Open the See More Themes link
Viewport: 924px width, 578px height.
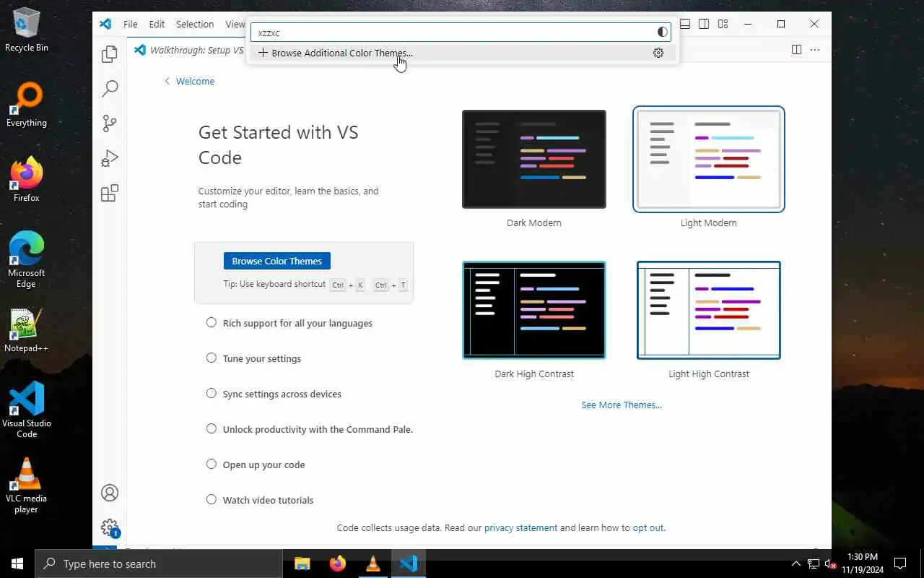pos(622,405)
